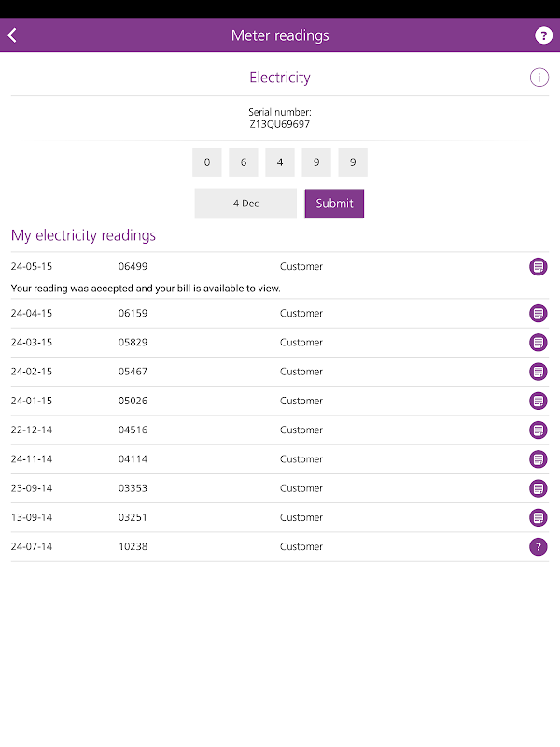View bill for 23-09-14 reading
Image resolution: width=560 pixels, height=747 pixels.
539,488
